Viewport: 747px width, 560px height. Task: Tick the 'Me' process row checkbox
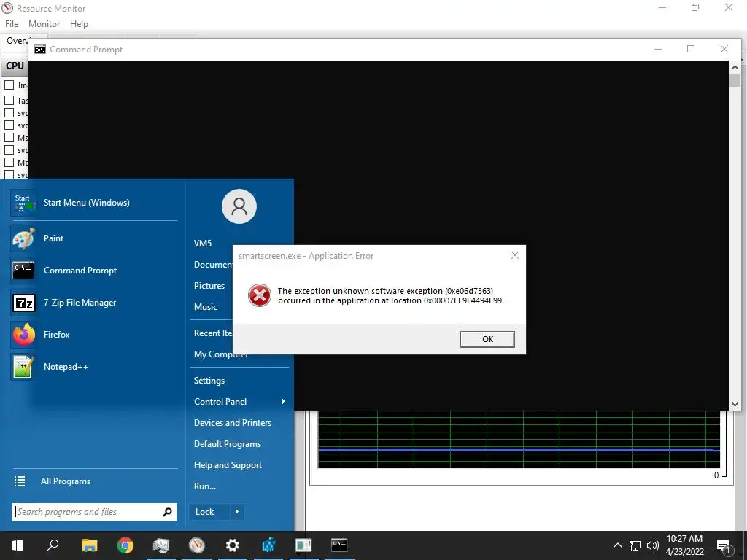[9, 163]
